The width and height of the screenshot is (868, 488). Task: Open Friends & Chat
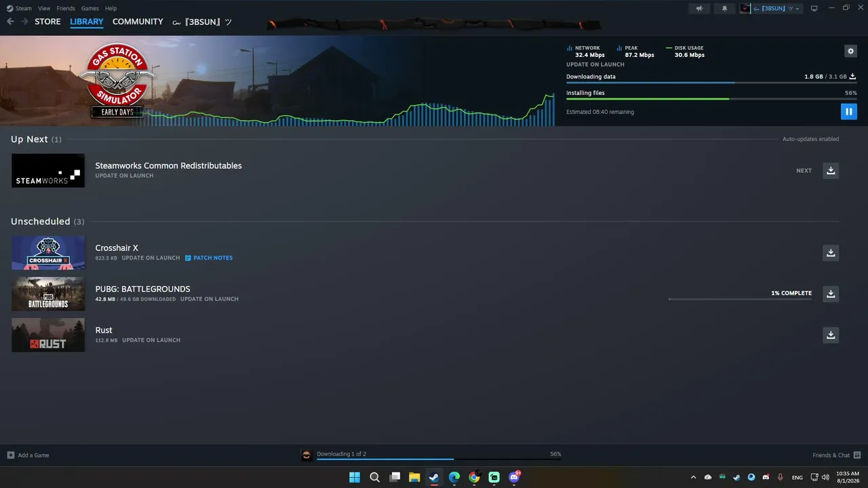coord(837,455)
